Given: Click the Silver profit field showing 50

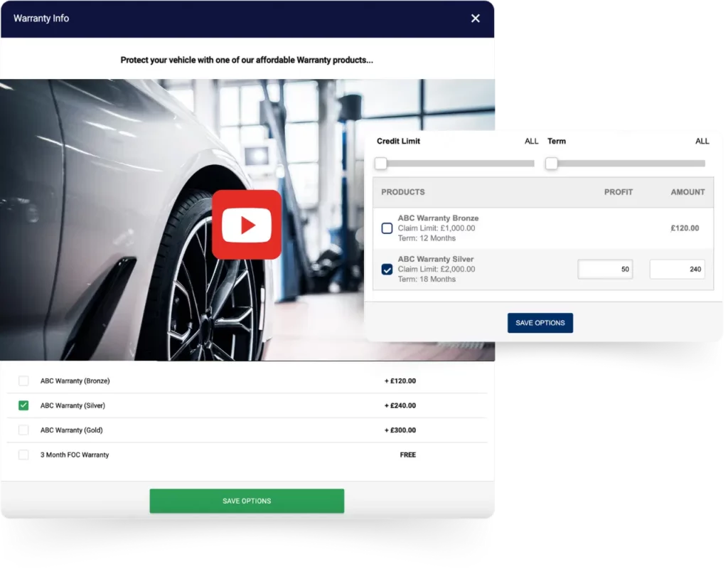Looking at the screenshot, I should point(605,270).
